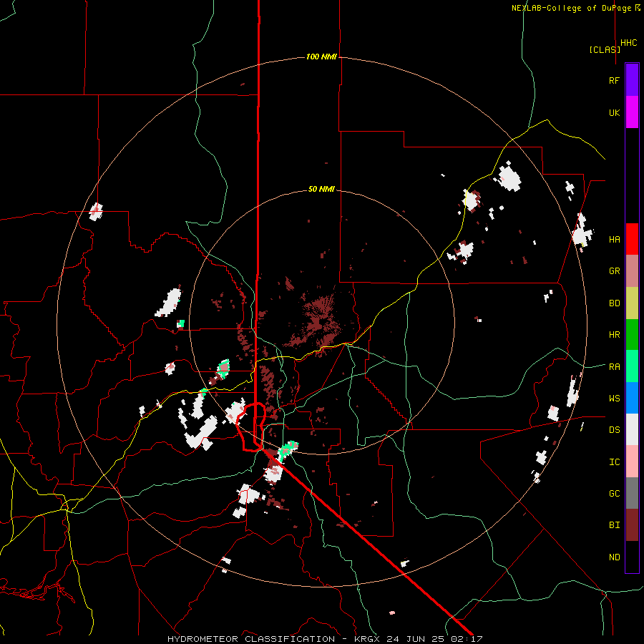Screen dimensions: 644x644
Task: Click the HHC product label
Action: coord(628,43)
